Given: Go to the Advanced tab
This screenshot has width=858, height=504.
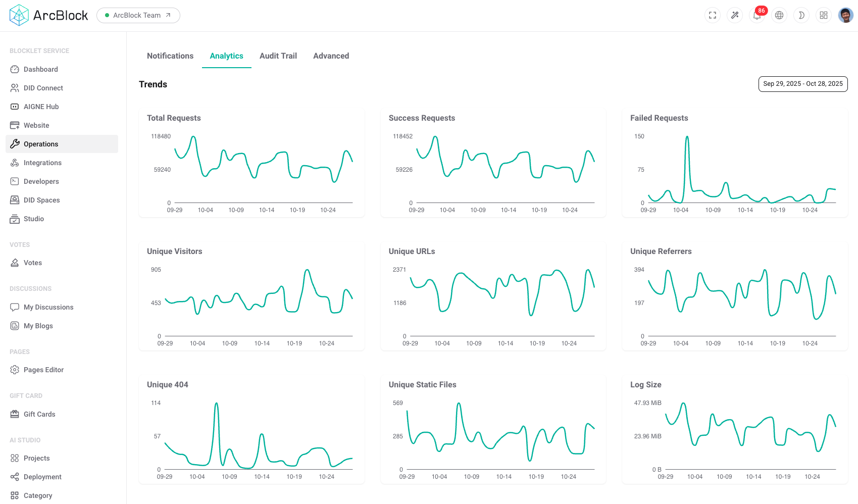Looking at the screenshot, I should tap(331, 56).
